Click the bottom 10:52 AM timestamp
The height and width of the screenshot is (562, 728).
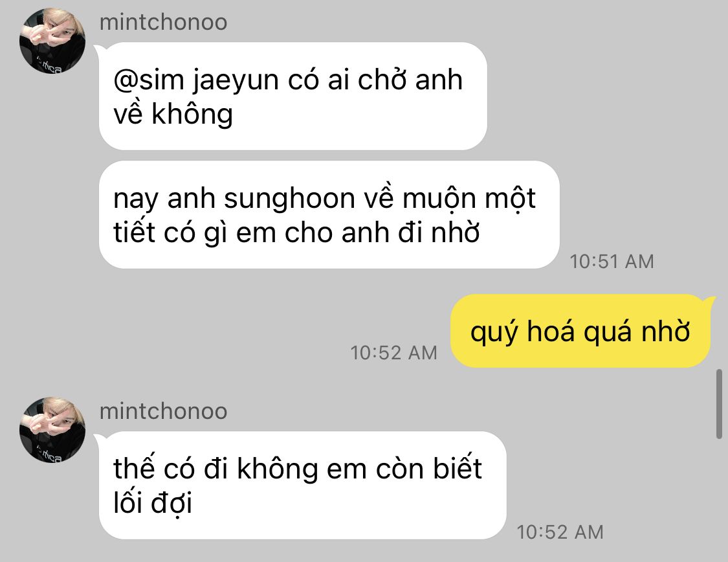[560, 532]
